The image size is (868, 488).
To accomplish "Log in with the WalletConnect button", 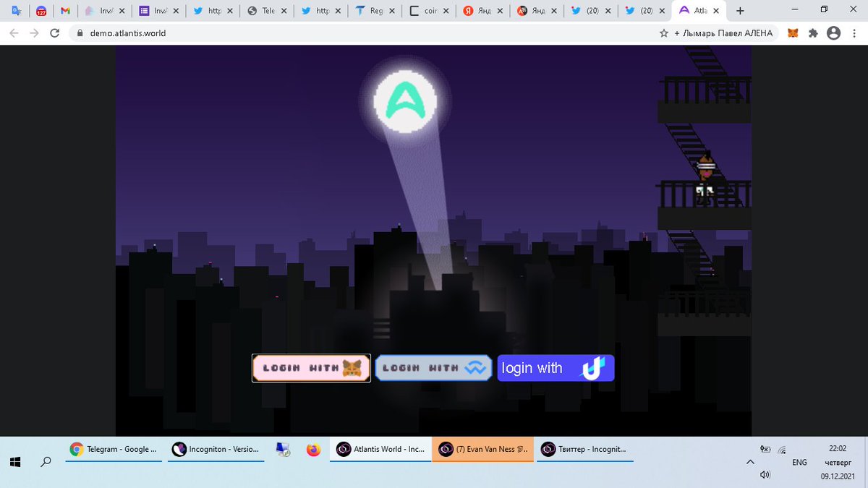I will (434, 368).
